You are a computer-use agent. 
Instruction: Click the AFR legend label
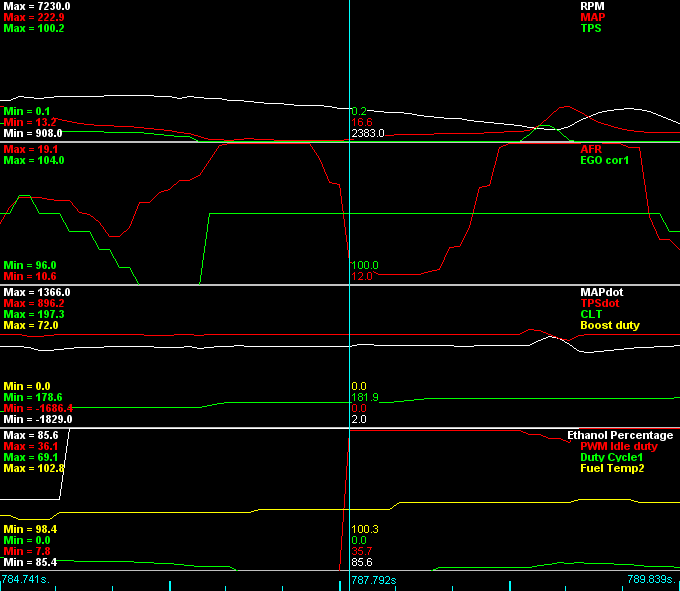point(591,149)
